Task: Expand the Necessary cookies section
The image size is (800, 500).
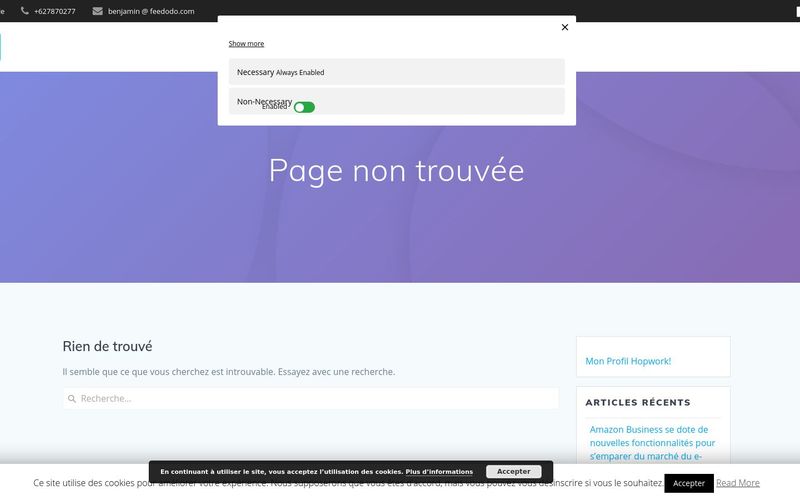Action: pyautogui.click(x=255, y=72)
